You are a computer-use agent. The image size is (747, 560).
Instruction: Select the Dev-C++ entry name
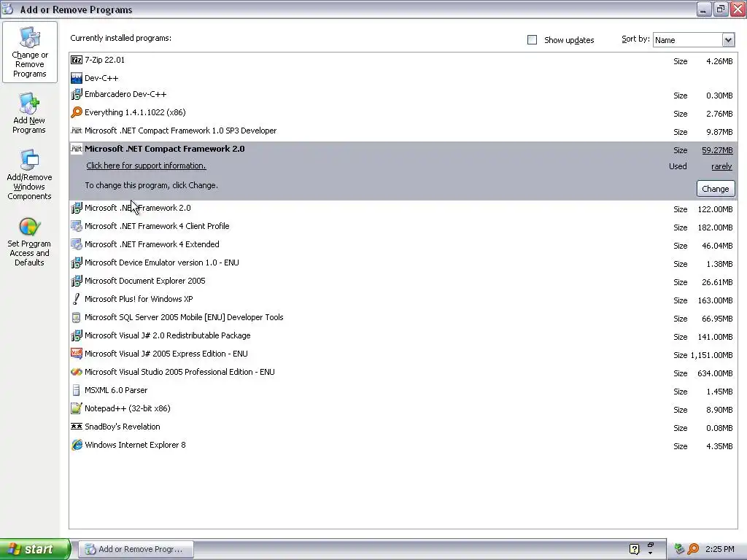[x=101, y=78]
